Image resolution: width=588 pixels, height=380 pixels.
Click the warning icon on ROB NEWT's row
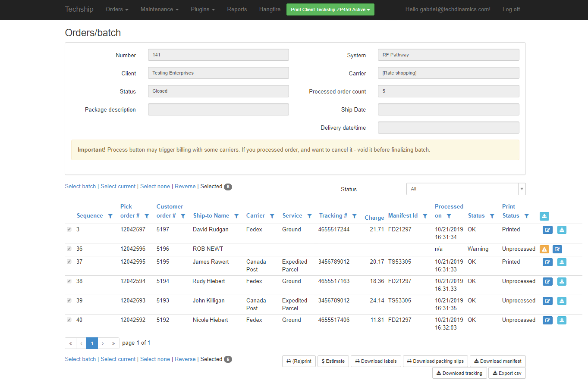point(544,249)
